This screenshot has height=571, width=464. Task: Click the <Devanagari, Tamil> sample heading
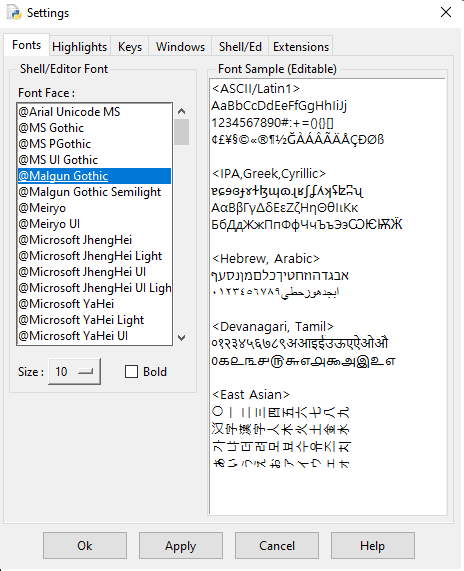pyautogui.click(x=273, y=327)
